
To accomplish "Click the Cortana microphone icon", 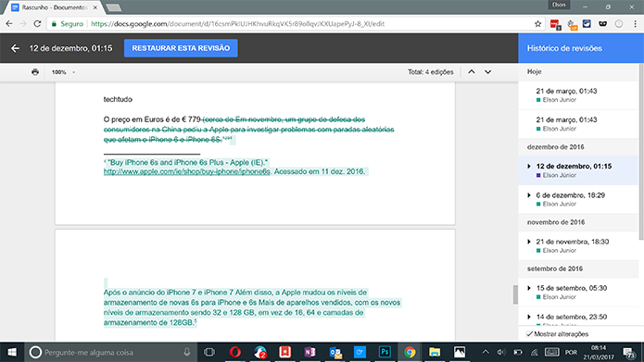I will 187,352.
